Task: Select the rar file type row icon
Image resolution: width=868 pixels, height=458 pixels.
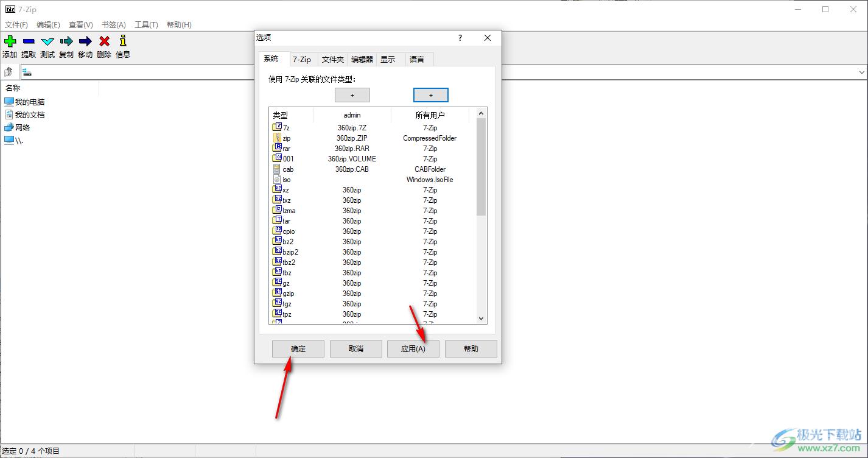Action: click(x=277, y=148)
